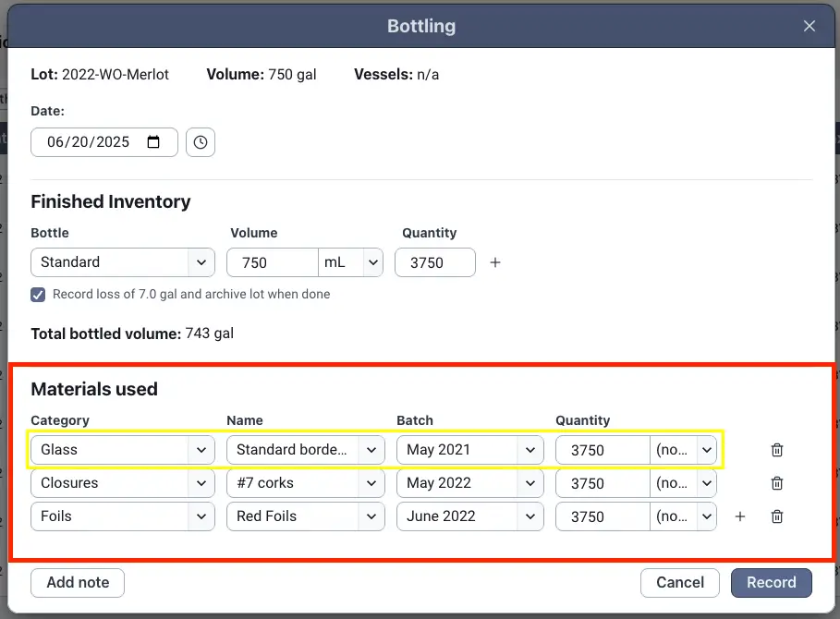This screenshot has width=840, height=619.
Task: Open unit dropdown in Glass quantity
Action: (684, 450)
